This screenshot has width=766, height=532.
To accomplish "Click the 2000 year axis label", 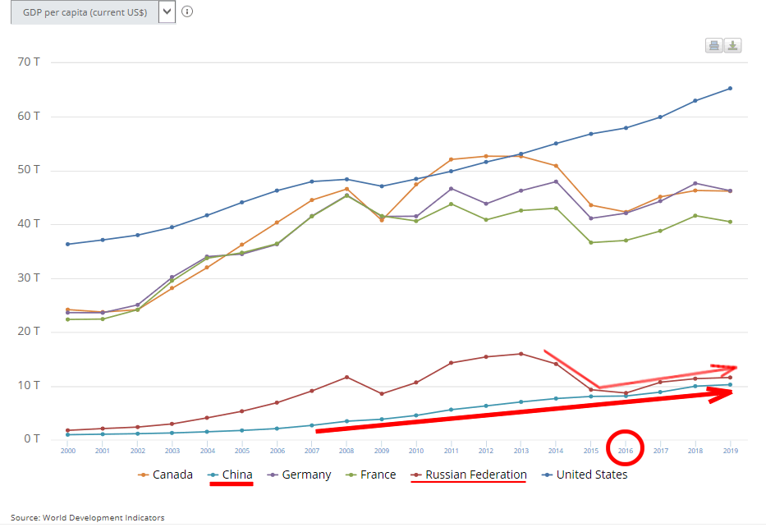I will click(x=67, y=450).
